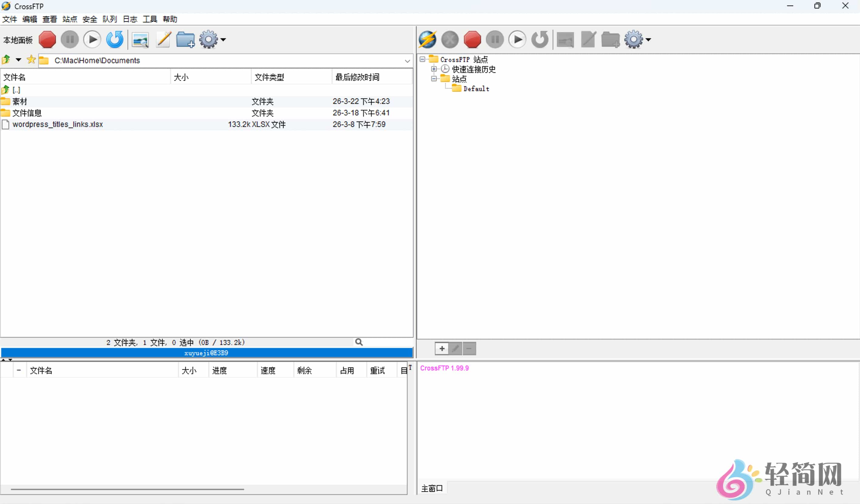Collapse the 站点 tree node
The height and width of the screenshot is (504, 860).
[x=434, y=79]
